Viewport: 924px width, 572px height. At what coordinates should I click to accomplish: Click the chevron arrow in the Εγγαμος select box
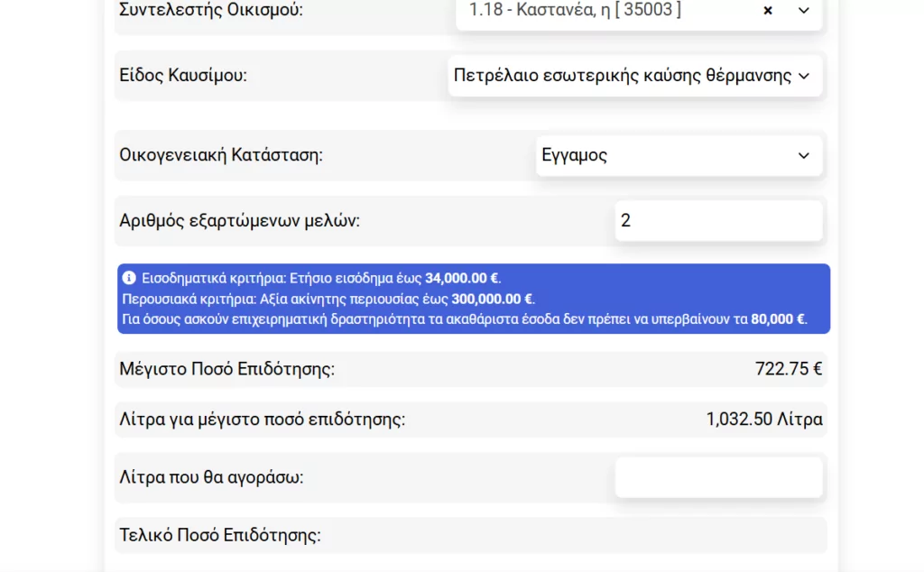coord(804,156)
